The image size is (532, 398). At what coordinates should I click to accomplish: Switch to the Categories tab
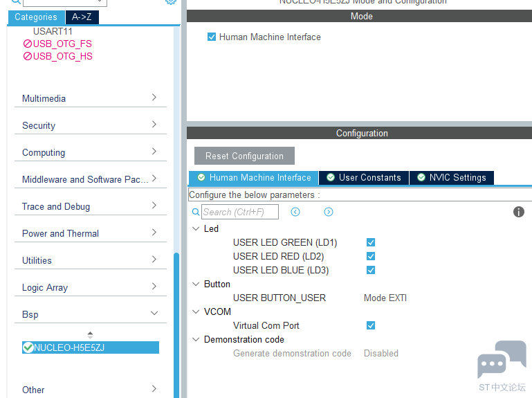tap(36, 17)
